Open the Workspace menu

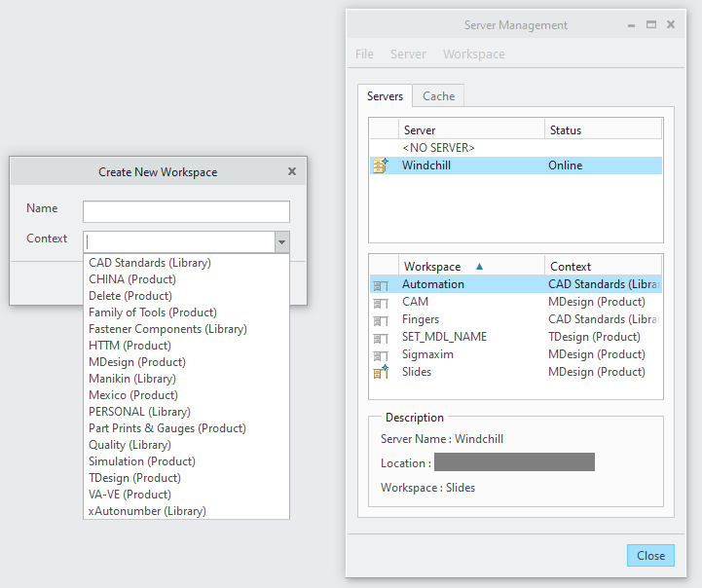click(473, 55)
